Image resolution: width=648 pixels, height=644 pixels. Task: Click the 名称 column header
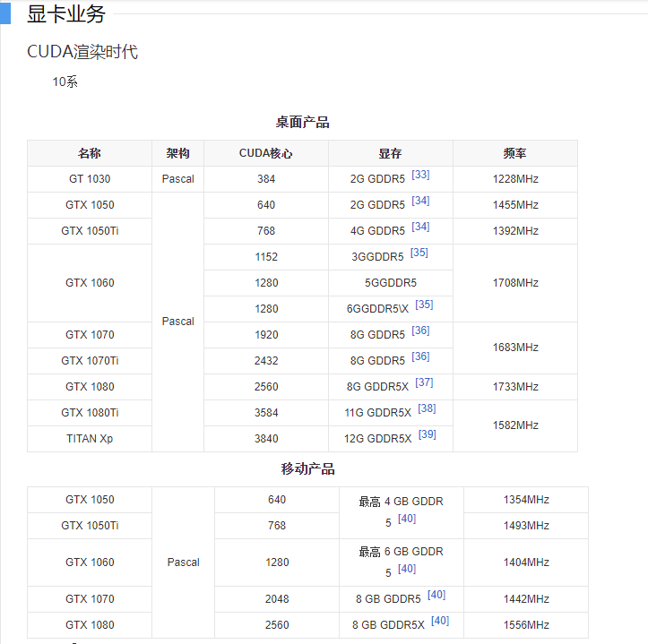coord(90,153)
